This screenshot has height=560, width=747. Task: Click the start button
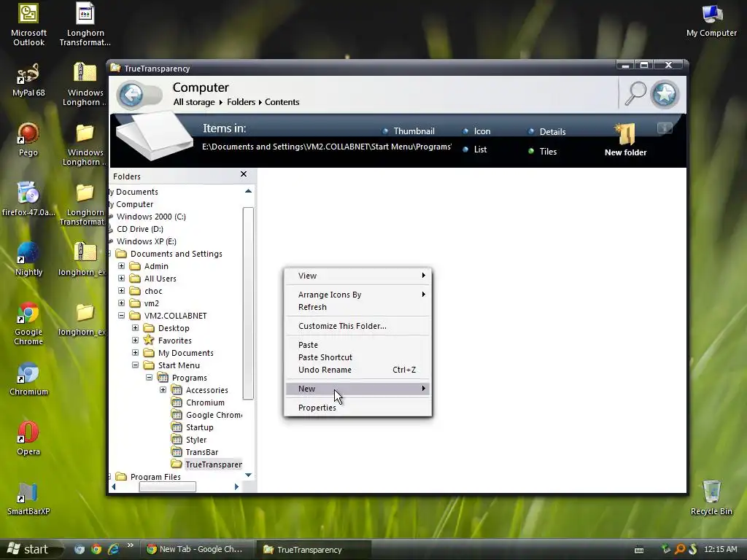28,549
